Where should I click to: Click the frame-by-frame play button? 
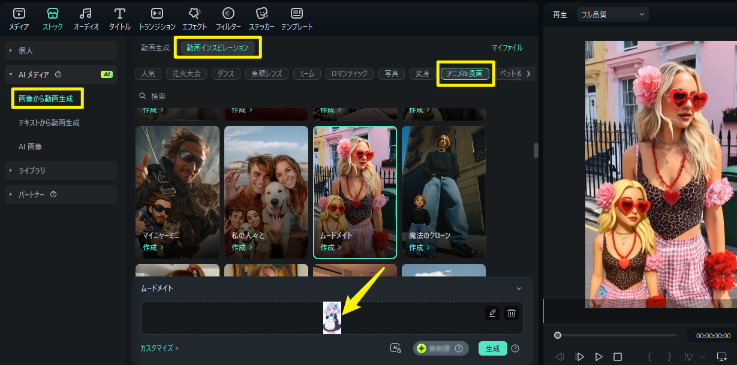[580, 357]
